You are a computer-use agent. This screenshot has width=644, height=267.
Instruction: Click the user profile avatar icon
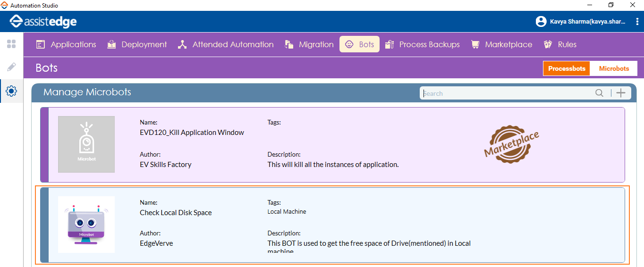coord(541,22)
